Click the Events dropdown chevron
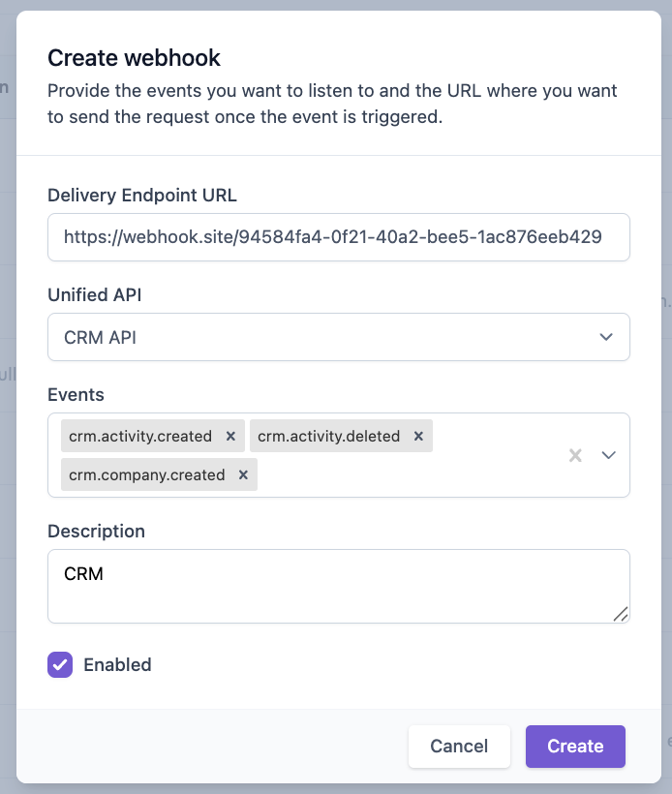 point(608,455)
